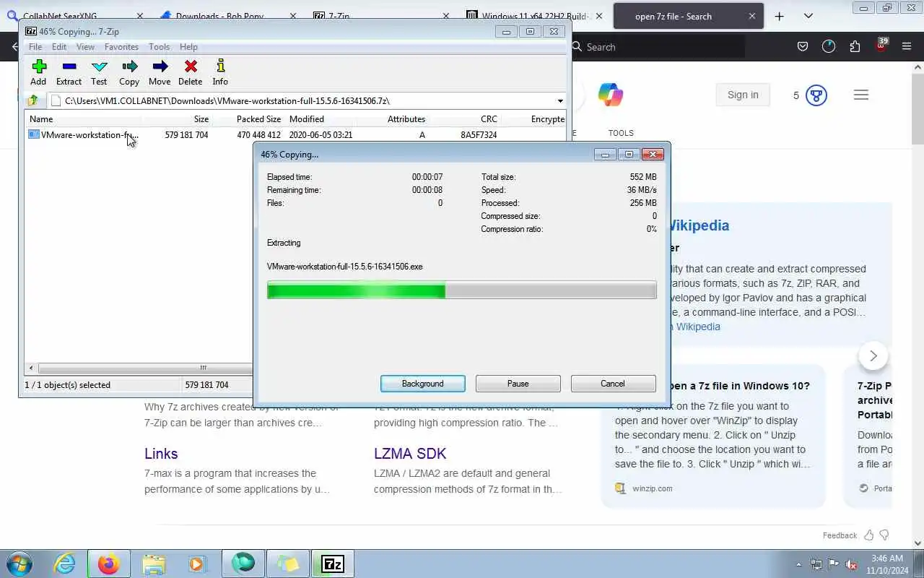
Task: Switch to the 7-Zip browser tab
Action: (x=378, y=16)
